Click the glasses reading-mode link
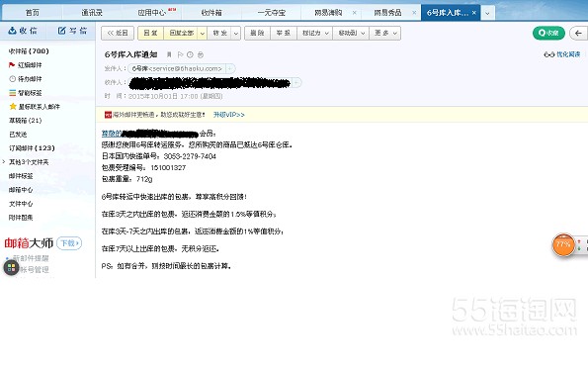588x371 pixels. click(x=562, y=54)
